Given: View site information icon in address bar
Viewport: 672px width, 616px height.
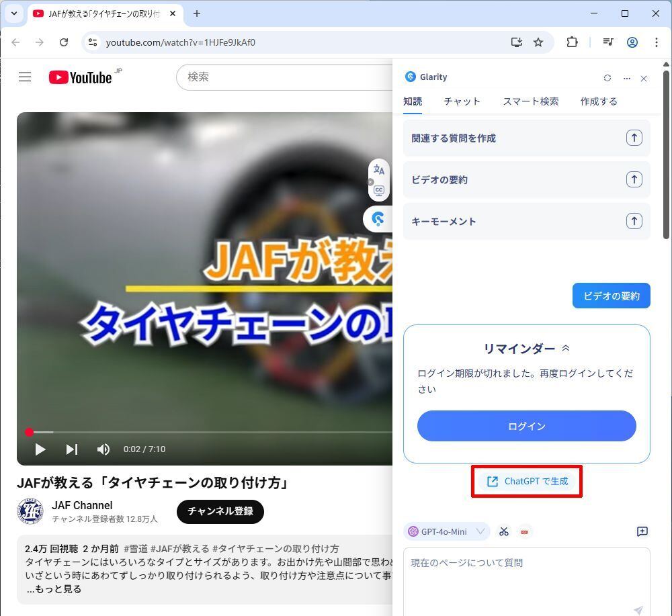Looking at the screenshot, I should tap(93, 42).
